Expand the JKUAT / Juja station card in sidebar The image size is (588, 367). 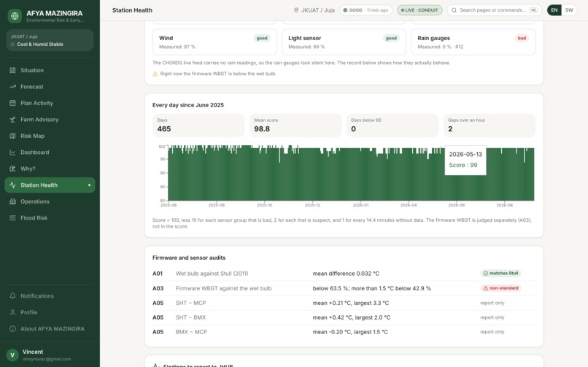pyautogui.click(x=50, y=40)
